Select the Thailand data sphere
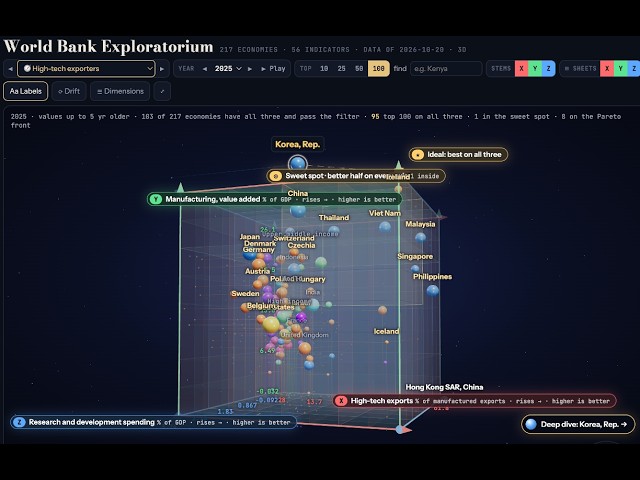The width and height of the screenshot is (640, 480). [334, 230]
